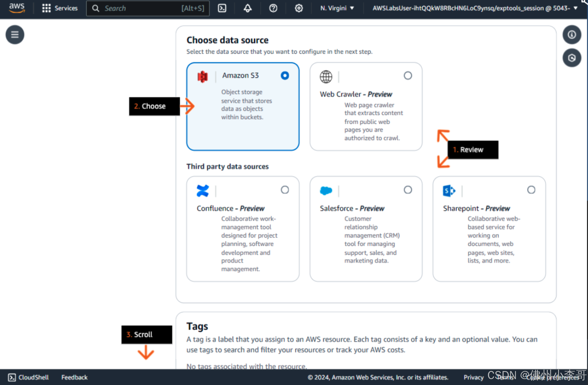Image resolution: width=588 pixels, height=385 pixels.
Task: Focus the top Search input field
Action: (148, 8)
